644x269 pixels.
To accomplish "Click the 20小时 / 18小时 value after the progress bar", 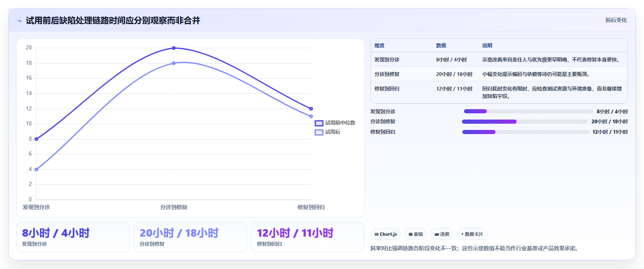I will coord(610,122).
